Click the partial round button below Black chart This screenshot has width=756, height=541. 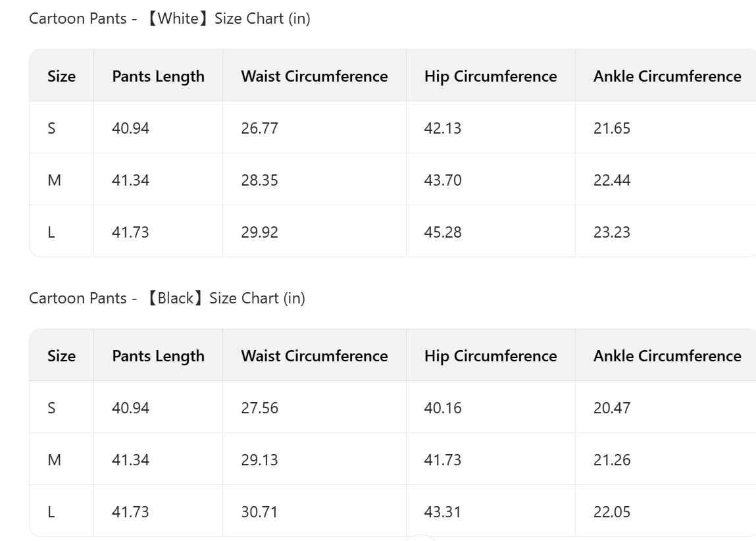[x=420, y=538]
